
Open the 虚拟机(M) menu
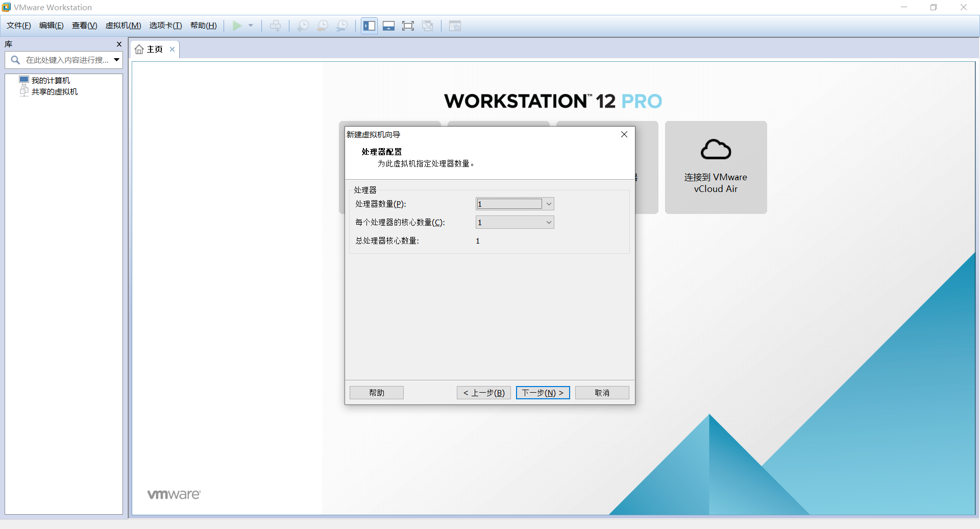coord(124,26)
